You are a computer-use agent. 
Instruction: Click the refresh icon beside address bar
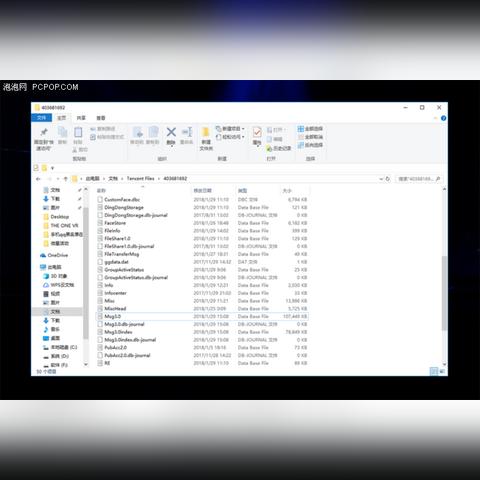[388, 179]
